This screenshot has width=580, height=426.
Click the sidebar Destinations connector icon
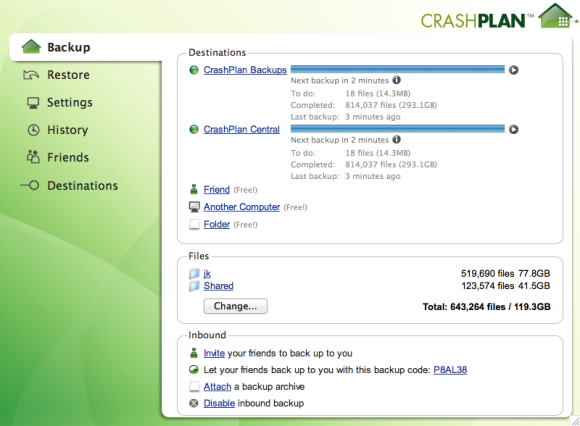click(x=30, y=185)
